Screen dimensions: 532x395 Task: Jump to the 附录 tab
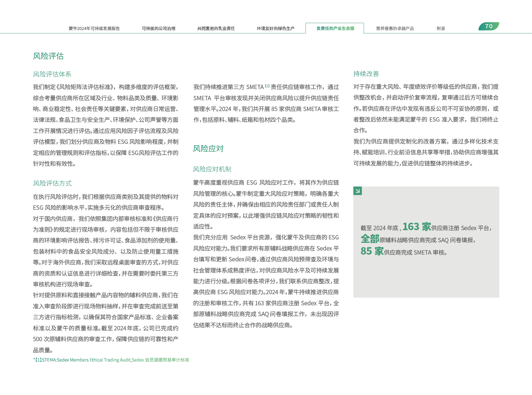[441, 28]
